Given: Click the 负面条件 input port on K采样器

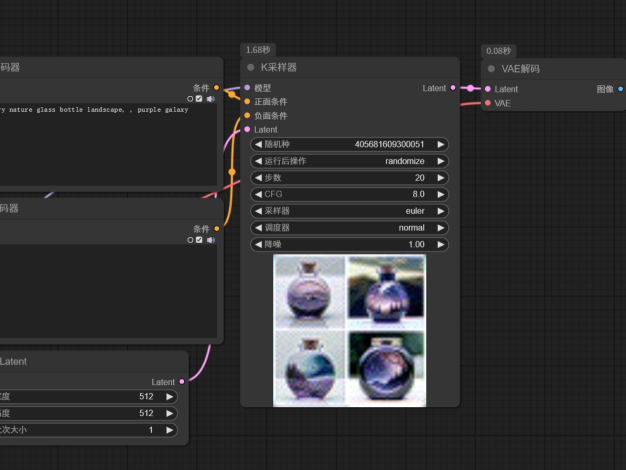Looking at the screenshot, I should click(247, 115).
